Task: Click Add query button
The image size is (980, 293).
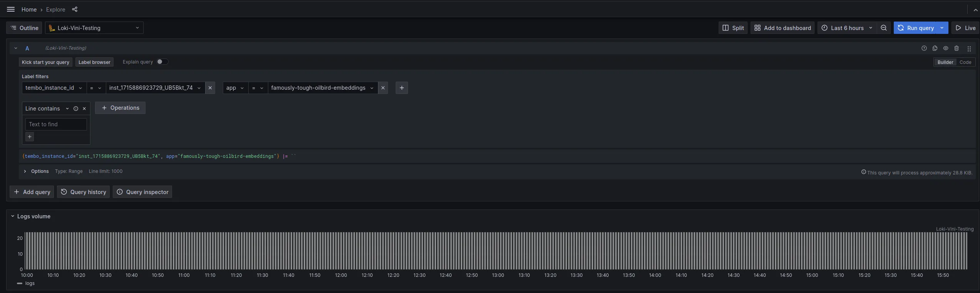Action: pyautogui.click(x=32, y=192)
